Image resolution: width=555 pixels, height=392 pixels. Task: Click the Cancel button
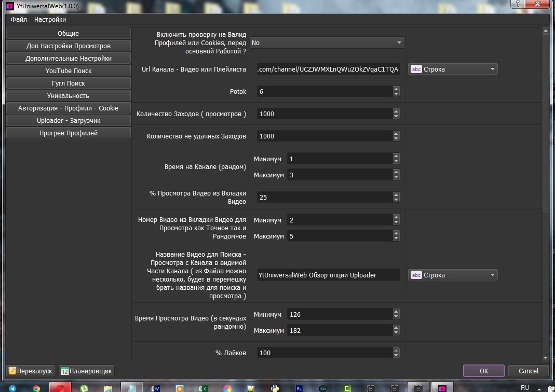tap(528, 371)
